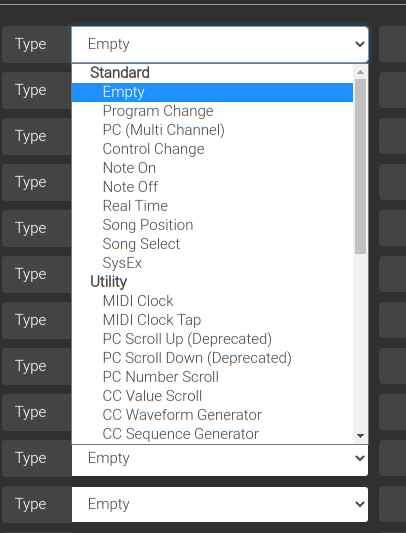Viewport: 406px width, 533px height.
Task: Select MIDI Clock utility option
Action: (x=212, y=301)
